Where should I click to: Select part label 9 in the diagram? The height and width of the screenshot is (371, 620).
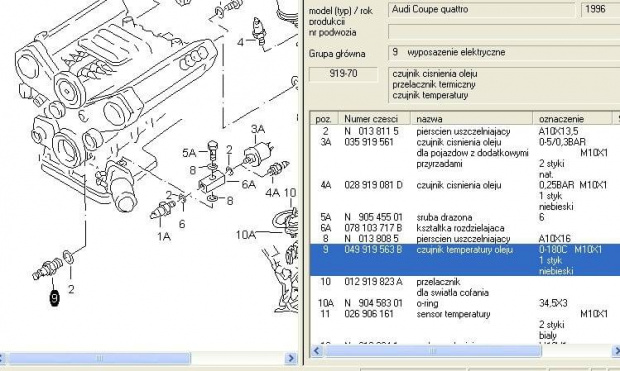click(x=55, y=298)
